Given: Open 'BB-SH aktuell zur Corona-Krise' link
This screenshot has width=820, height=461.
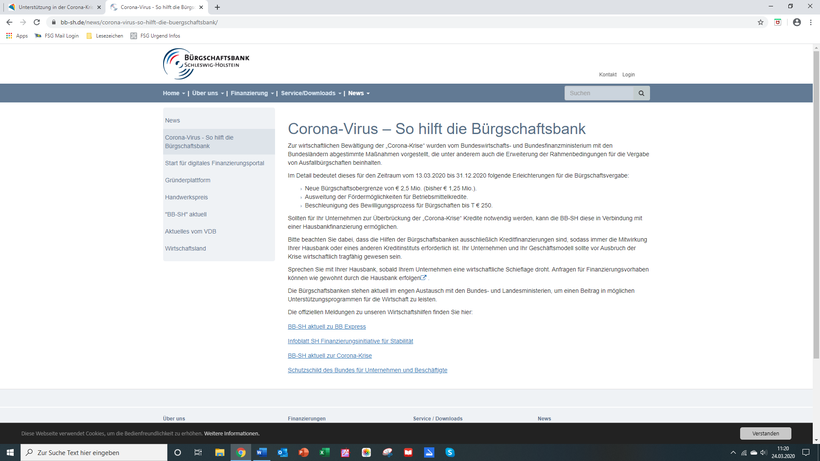Looking at the screenshot, I should [329, 356].
